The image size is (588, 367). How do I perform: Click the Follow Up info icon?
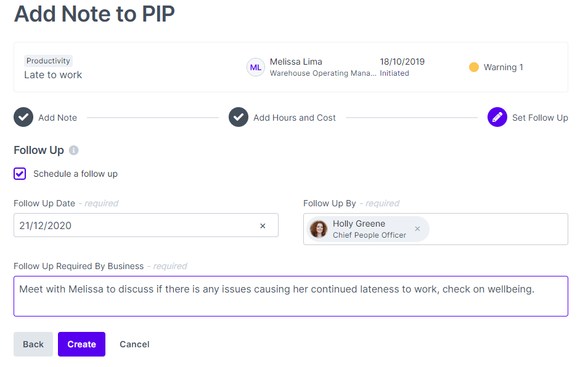pyautogui.click(x=74, y=150)
